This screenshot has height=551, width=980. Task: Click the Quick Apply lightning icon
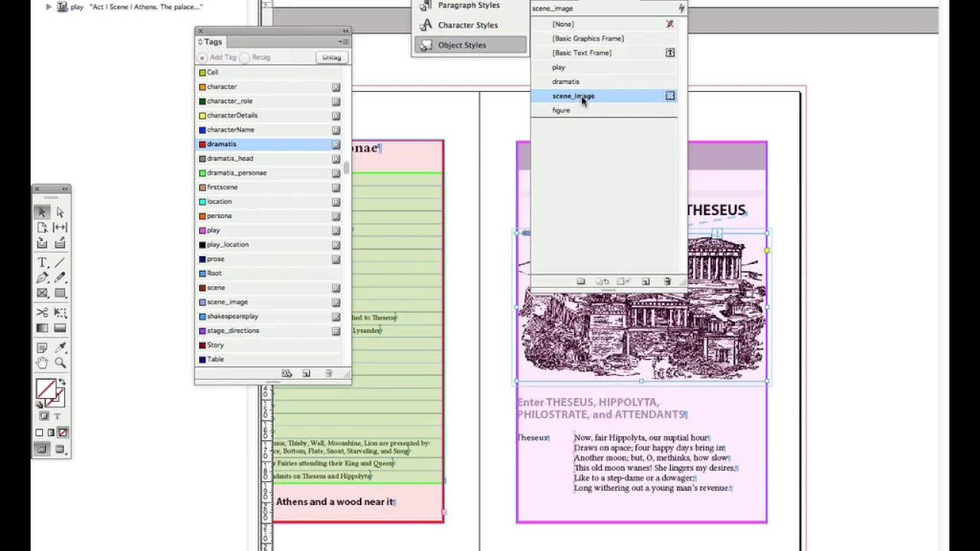(x=681, y=8)
